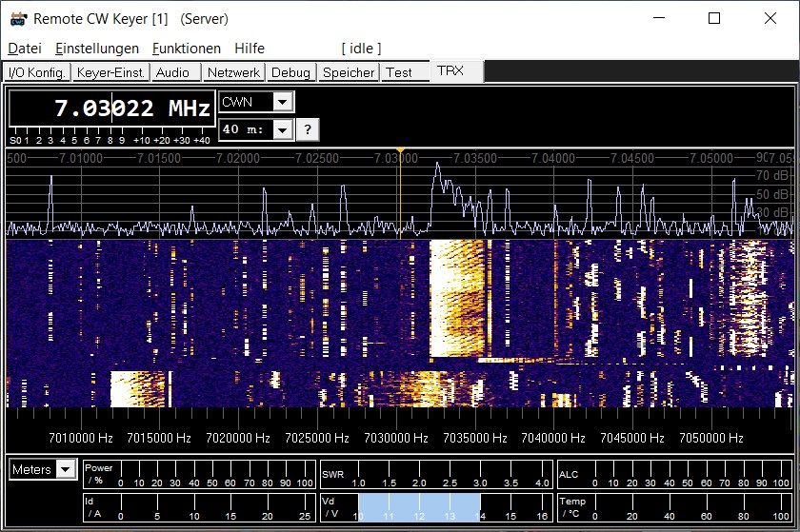Maximize the Remote CW Keyer window
The height and width of the screenshot is (532, 800).
(714, 18)
